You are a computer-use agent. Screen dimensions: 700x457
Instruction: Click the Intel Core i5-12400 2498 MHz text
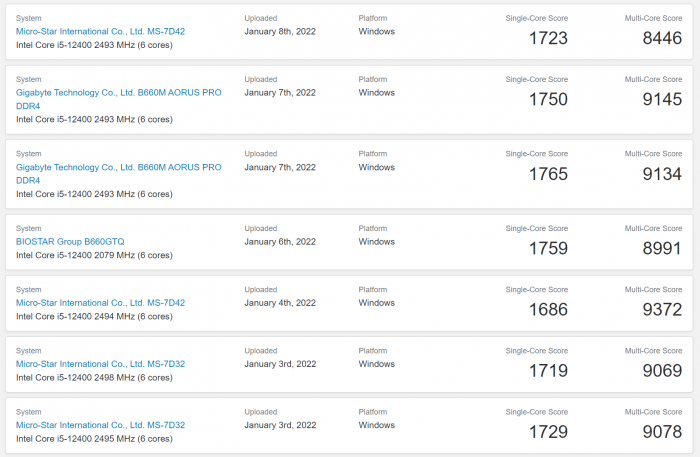94,377
